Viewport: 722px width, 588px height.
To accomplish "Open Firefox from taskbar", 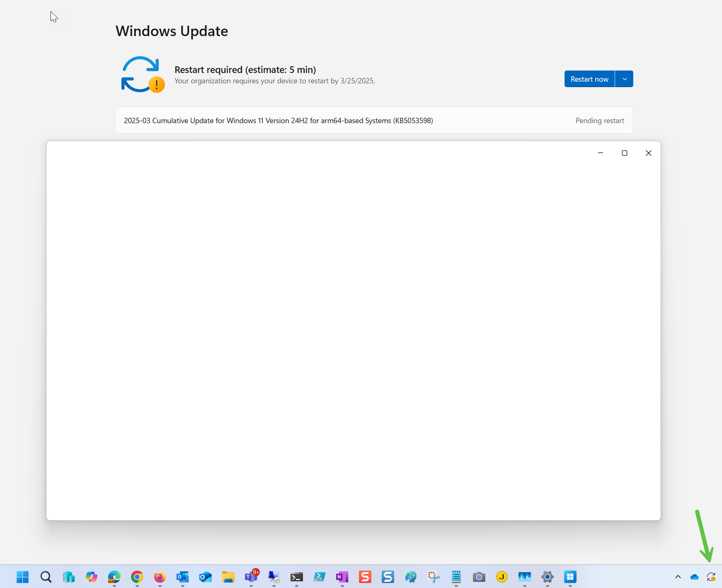I will tap(160, 577).
